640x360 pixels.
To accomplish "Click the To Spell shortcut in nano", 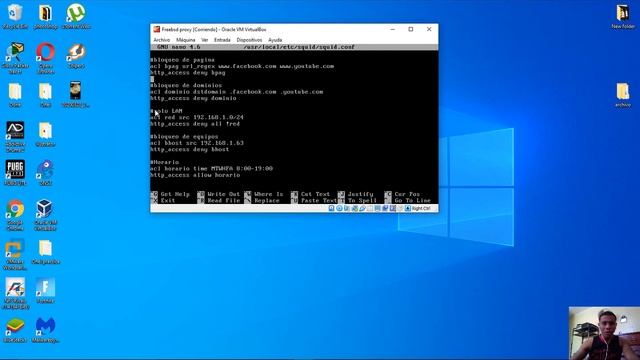I will 357,200.
